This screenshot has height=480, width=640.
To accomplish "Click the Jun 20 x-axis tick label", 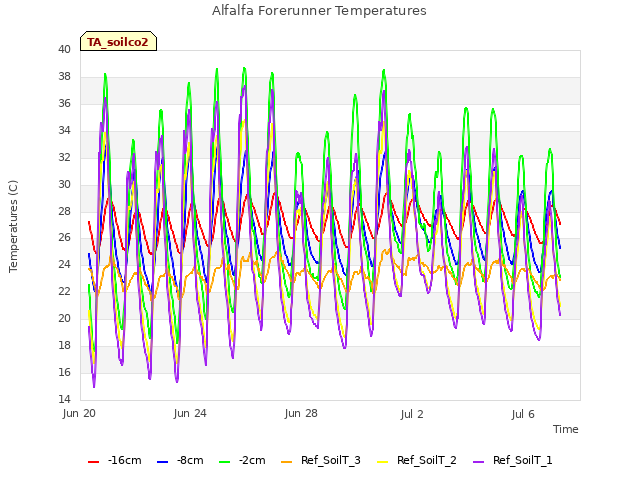I will click(79, 413).
